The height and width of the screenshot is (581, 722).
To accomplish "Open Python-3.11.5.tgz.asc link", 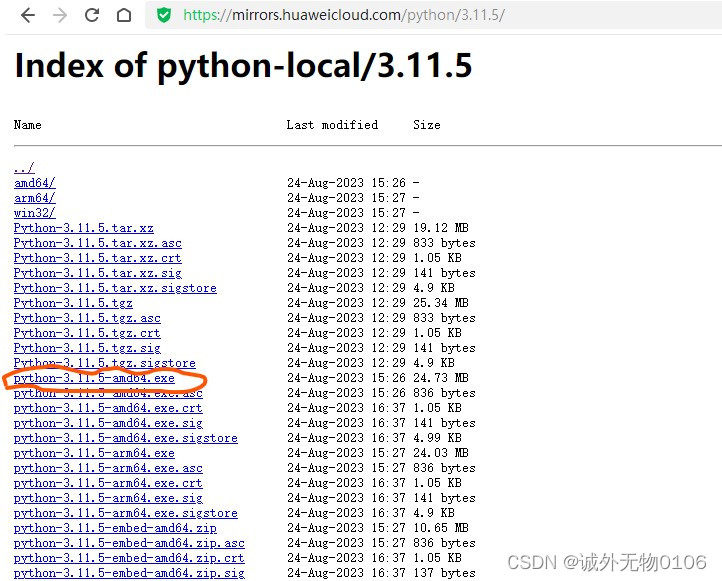I will coord(87,318).
